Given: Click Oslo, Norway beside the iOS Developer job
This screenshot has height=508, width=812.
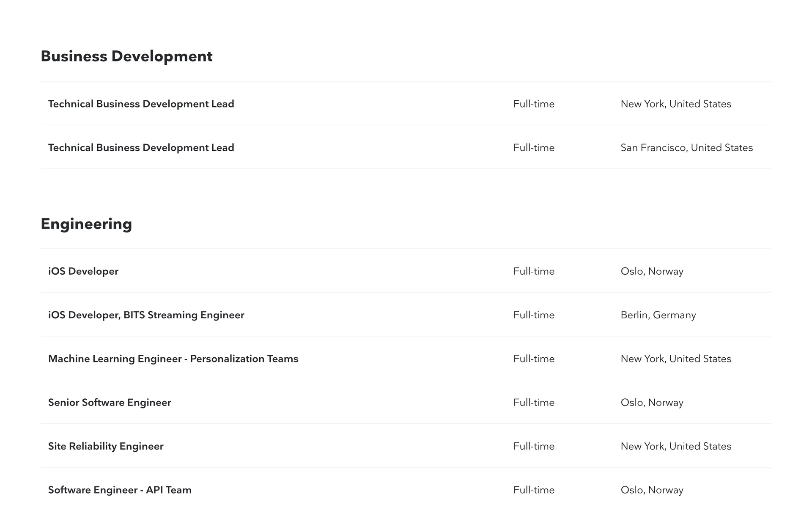Looking at the screenshot, I should (x=652, y=271).
